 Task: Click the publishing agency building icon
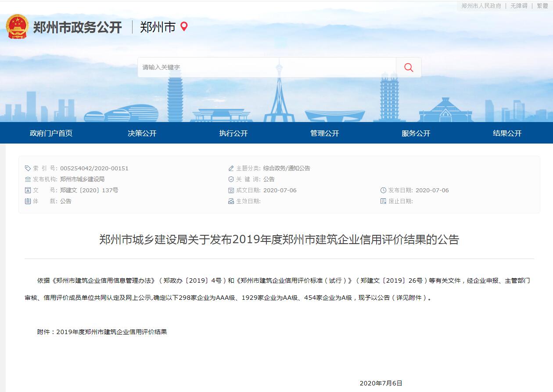pos(28,179)
